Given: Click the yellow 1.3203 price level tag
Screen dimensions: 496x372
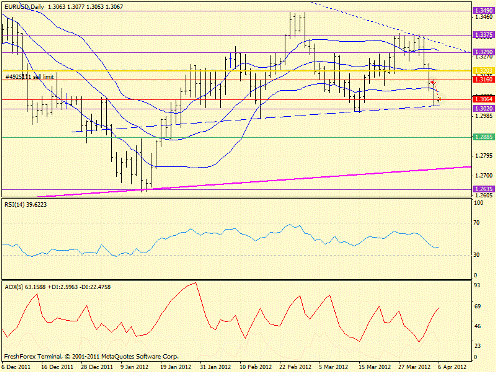Looking at the screenshot, I should point(484,71).
